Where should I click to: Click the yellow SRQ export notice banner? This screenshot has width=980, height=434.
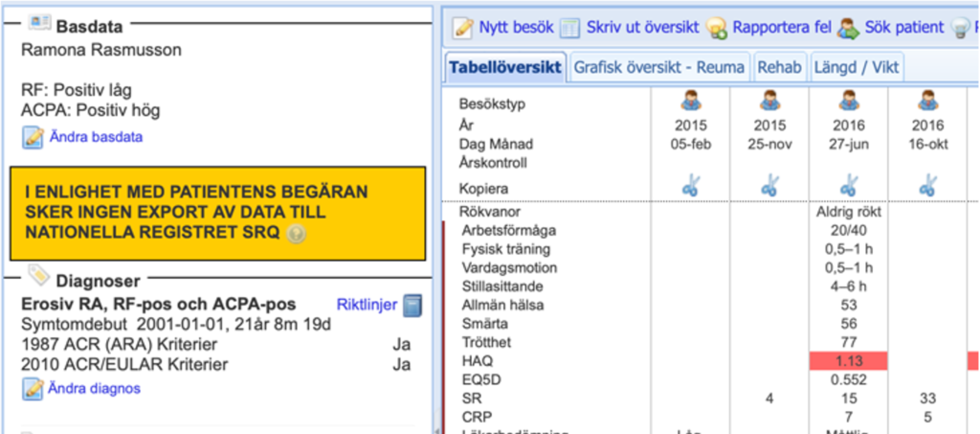(217, 214)
